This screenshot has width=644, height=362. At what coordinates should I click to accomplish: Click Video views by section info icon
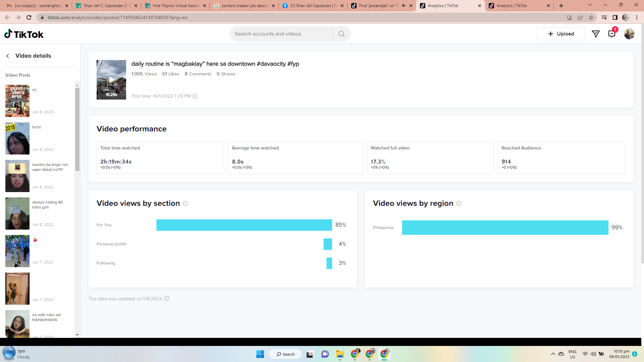point(185,203)
